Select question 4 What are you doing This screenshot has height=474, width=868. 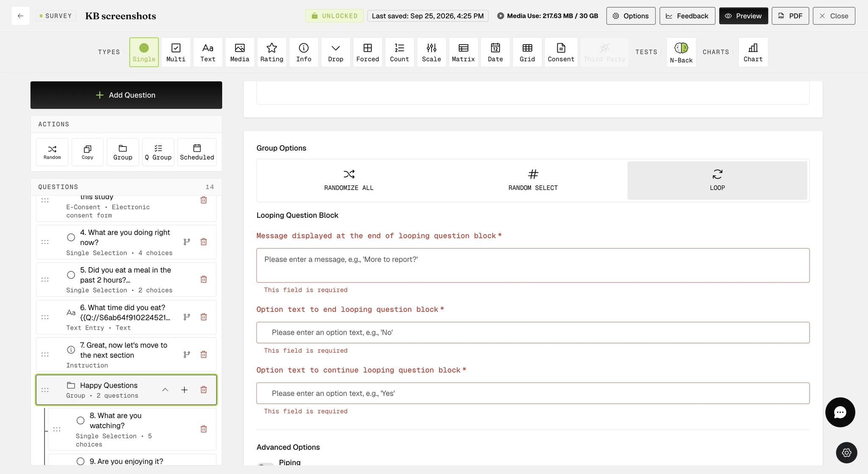pos(126,242)
